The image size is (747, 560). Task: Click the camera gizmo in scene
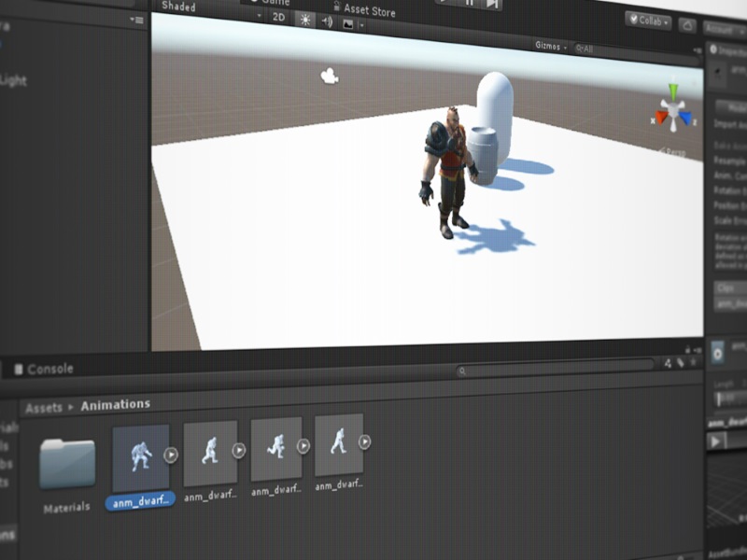[x=328, y=76]
